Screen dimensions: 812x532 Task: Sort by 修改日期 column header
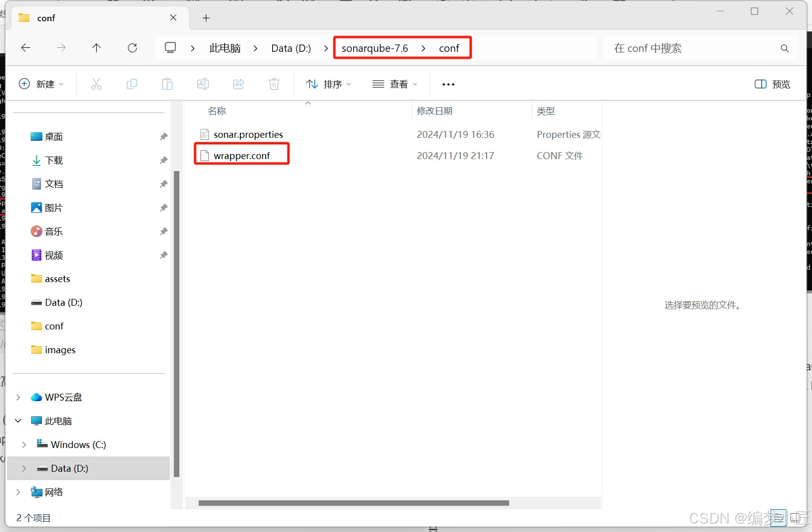[435, 111]
